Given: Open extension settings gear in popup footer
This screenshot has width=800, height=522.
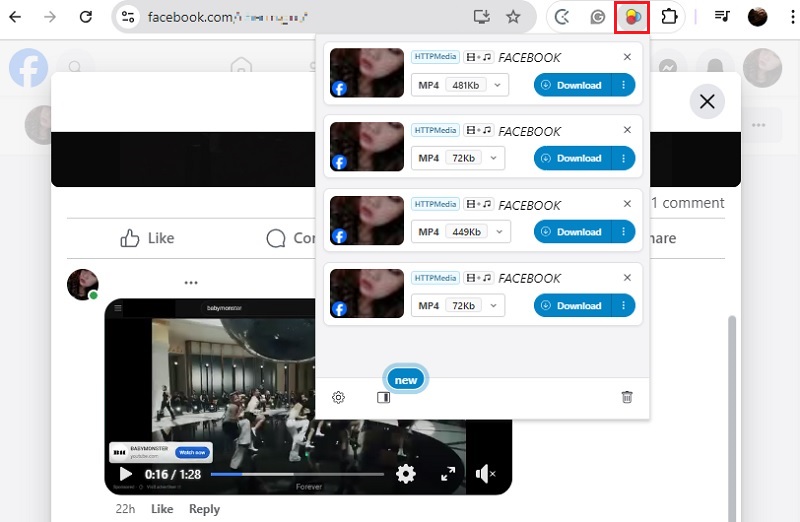Looking at the screenshot, I should tap(338, 397).
